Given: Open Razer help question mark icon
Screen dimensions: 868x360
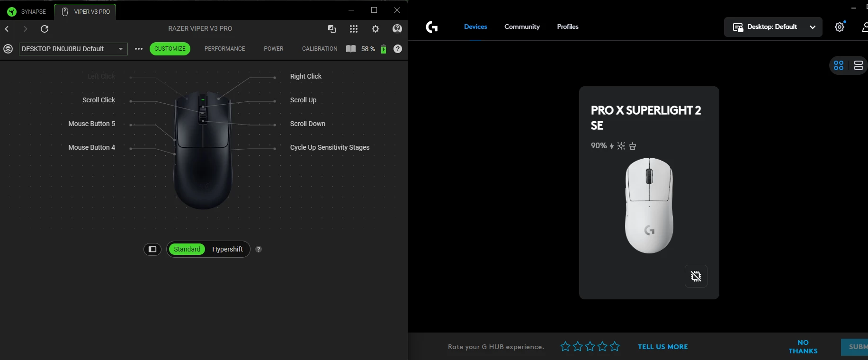Looking at the screenshot, I should [x=398, y=49].
